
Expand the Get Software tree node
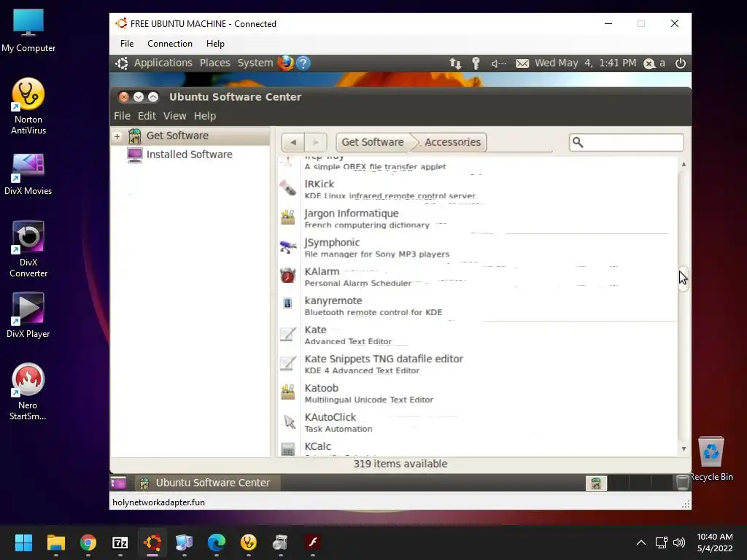coord(117,136)
